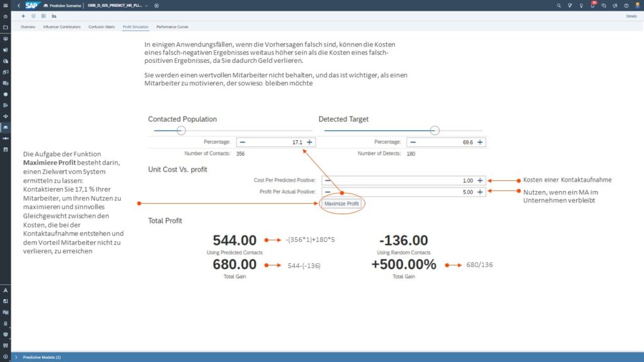Select the Home icon in the left sidebar
This screenshot has width=644, height=362.
pyautogui.click(x=5, y=16)
